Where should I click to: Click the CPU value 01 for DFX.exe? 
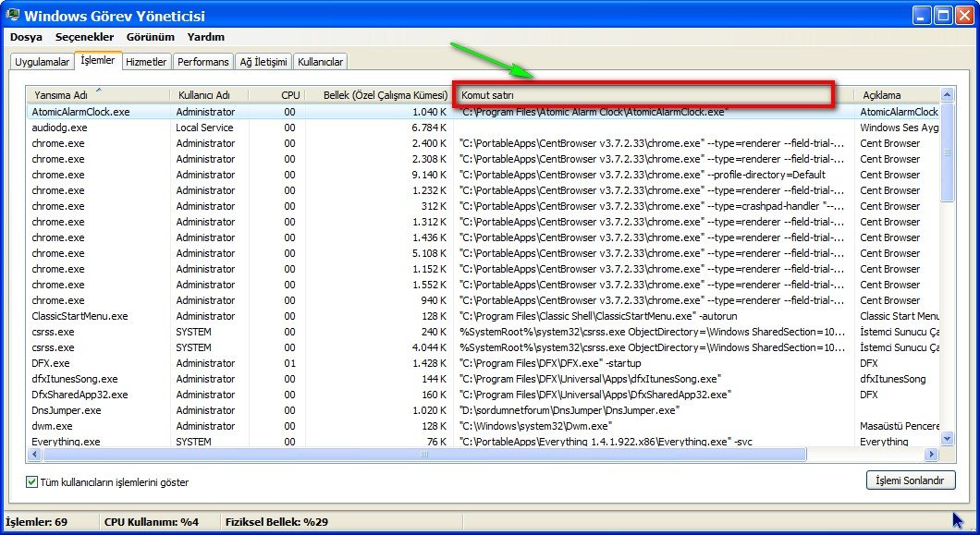[289, 363]
